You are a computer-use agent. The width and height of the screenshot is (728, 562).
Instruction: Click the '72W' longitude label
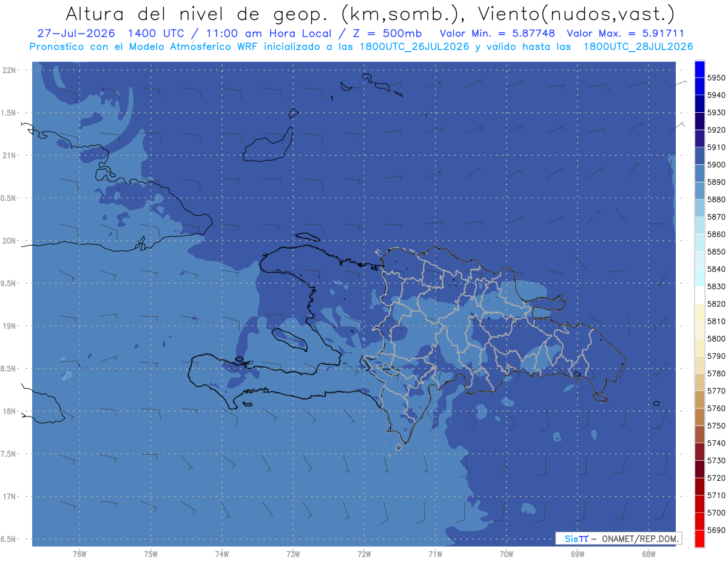tap(363, 554)
